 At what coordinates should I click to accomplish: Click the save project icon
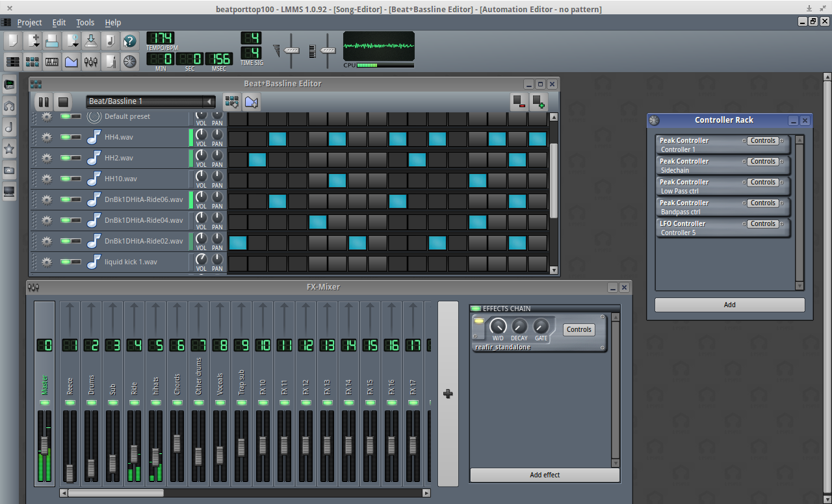90,41
